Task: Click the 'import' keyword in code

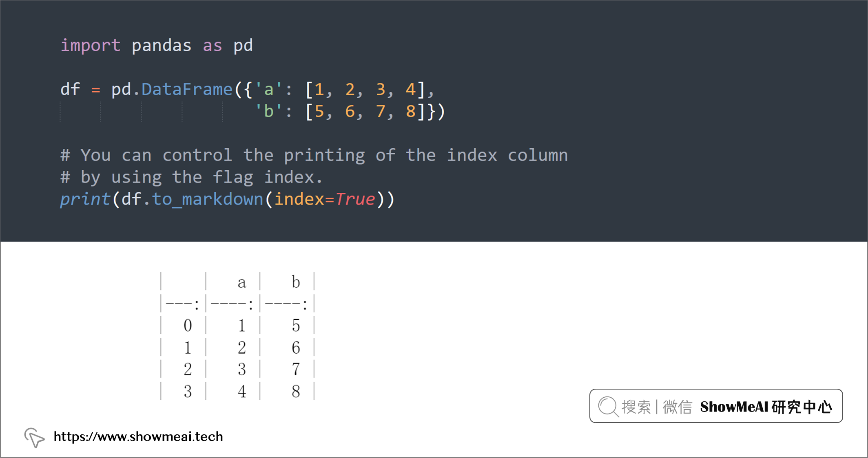Action: coord(91,46)
